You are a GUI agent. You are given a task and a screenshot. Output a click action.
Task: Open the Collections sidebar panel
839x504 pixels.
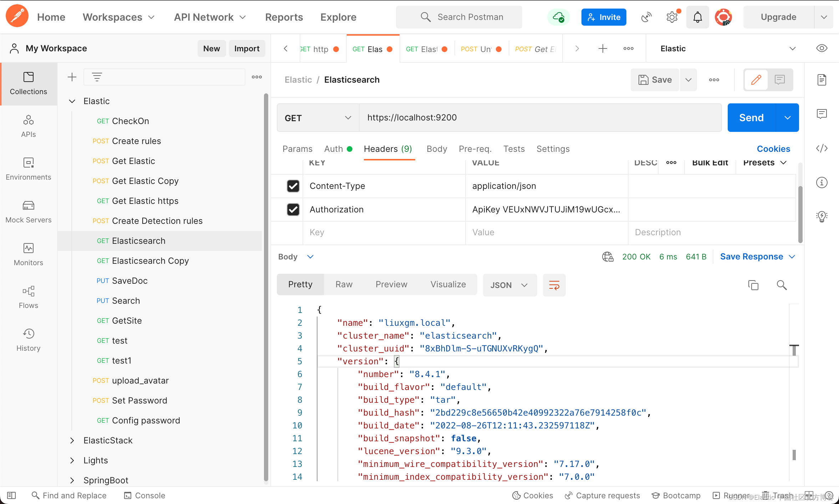(29, 84)
